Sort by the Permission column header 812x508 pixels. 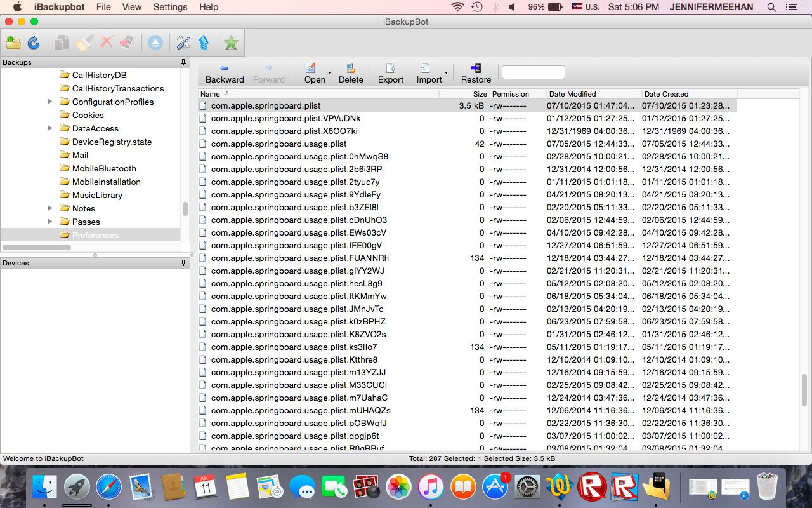click(518, 94)
